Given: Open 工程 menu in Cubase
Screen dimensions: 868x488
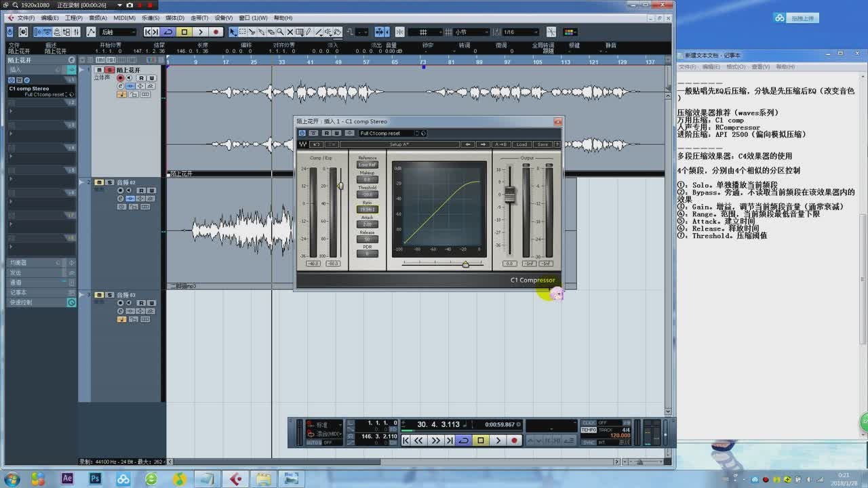Looking at the screenshot, I should [x=73, y=18].
